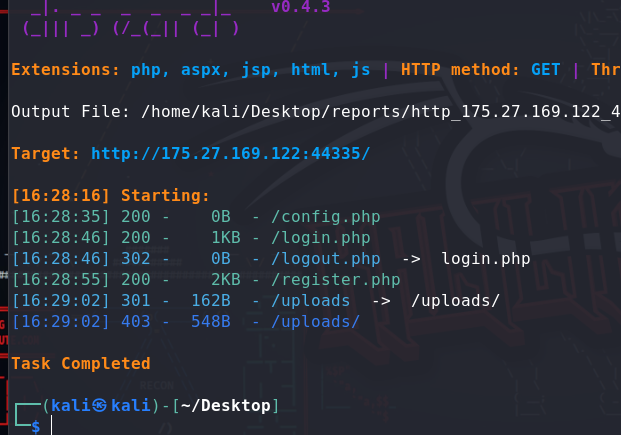Click the v0.4.3 version text
The height and width of the screenshot is (435, 621).
click(300, 8)
